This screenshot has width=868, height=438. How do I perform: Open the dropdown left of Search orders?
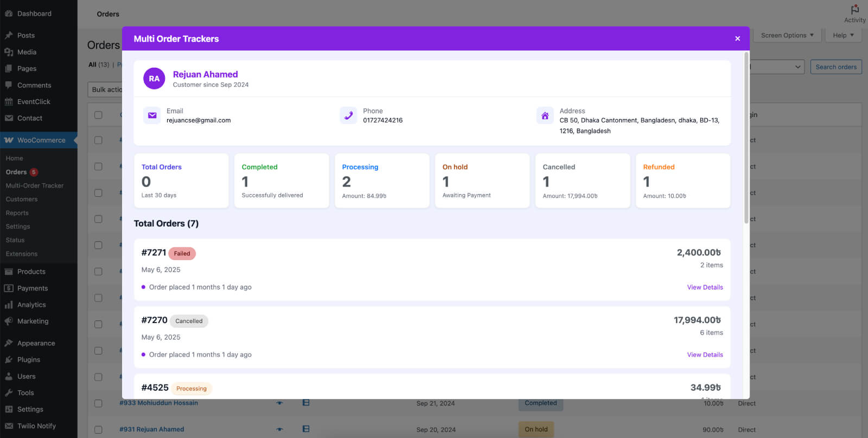(x=776, y=67)
